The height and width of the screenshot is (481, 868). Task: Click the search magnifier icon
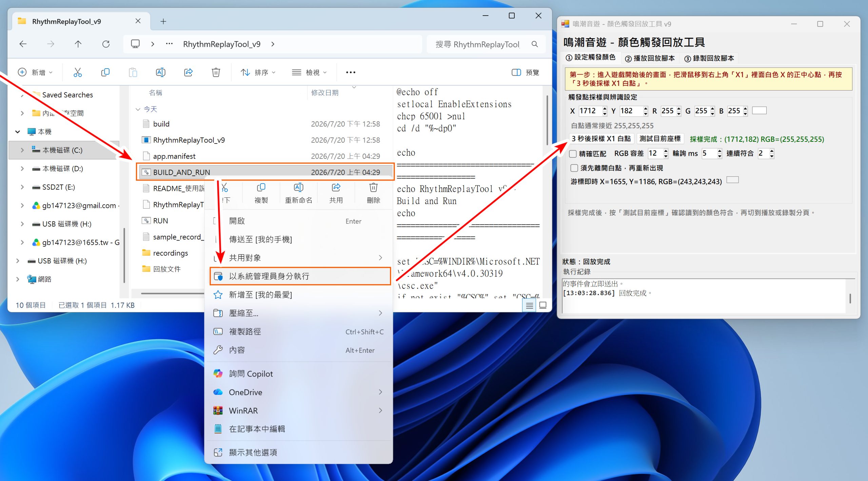tap(535, 44)
